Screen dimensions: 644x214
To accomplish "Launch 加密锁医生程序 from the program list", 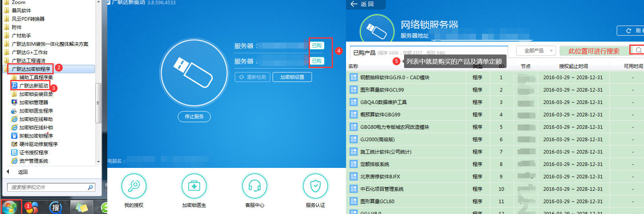I will pos(36,111).
